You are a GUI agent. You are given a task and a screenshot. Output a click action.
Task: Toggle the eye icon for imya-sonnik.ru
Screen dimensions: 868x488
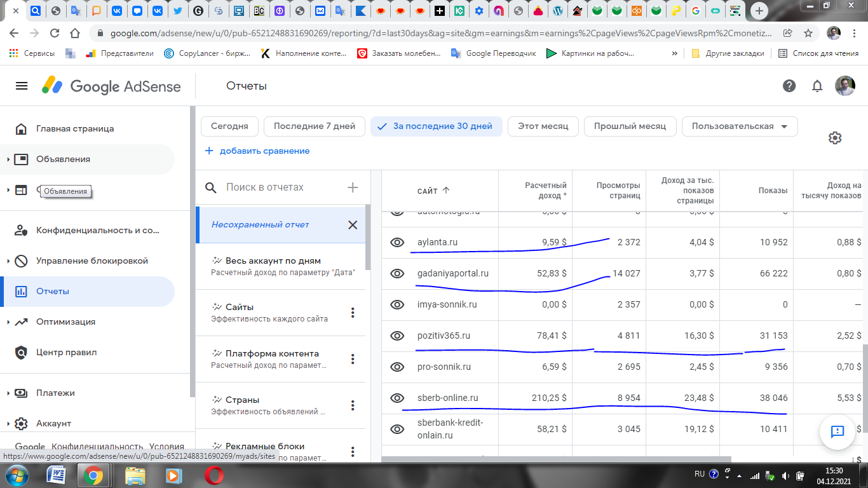(x=397, y=304)
